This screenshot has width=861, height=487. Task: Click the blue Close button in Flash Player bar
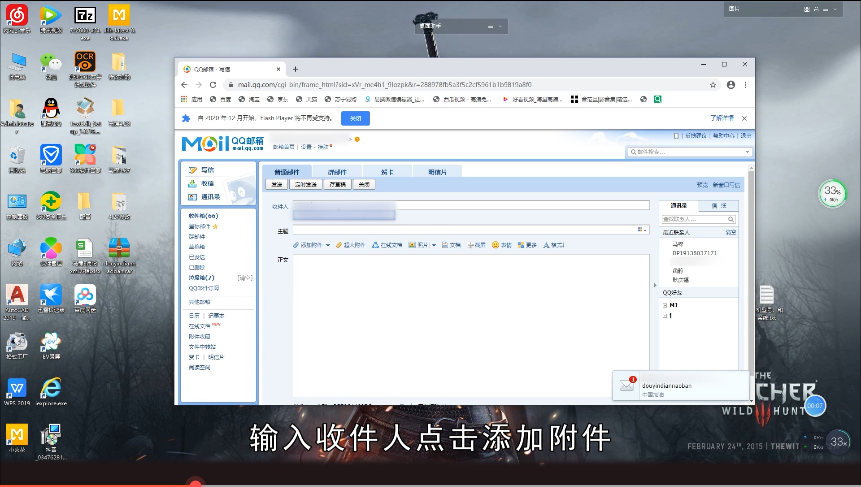click(355, 118)
